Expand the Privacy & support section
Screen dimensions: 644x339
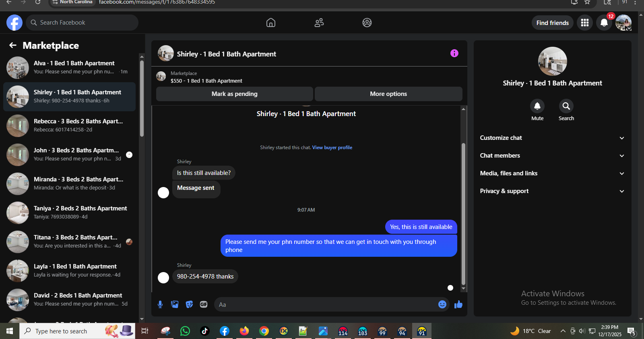(552, 191)
